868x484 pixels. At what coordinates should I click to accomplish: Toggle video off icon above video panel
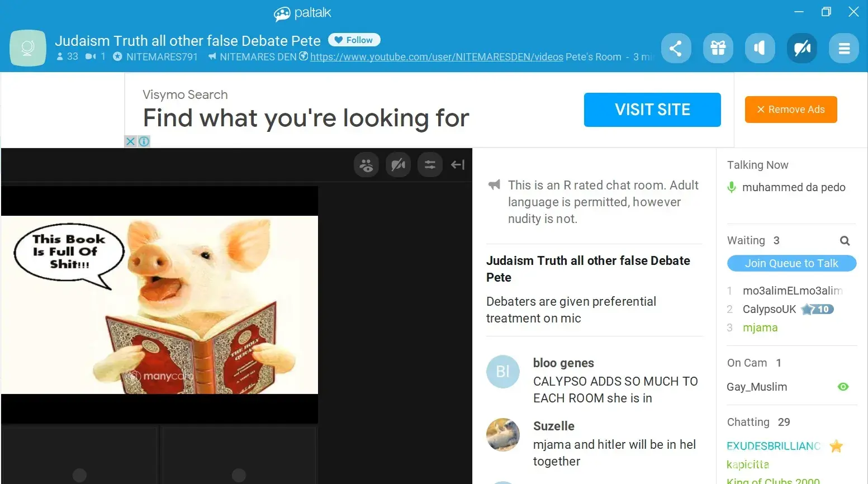point(399,165)
